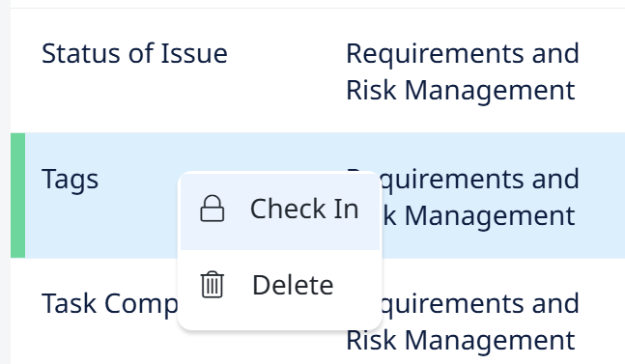This screenshot has width=625, height=364.
Task: Click blank white space below Task Comp label
Action: [x=99, y=343]
